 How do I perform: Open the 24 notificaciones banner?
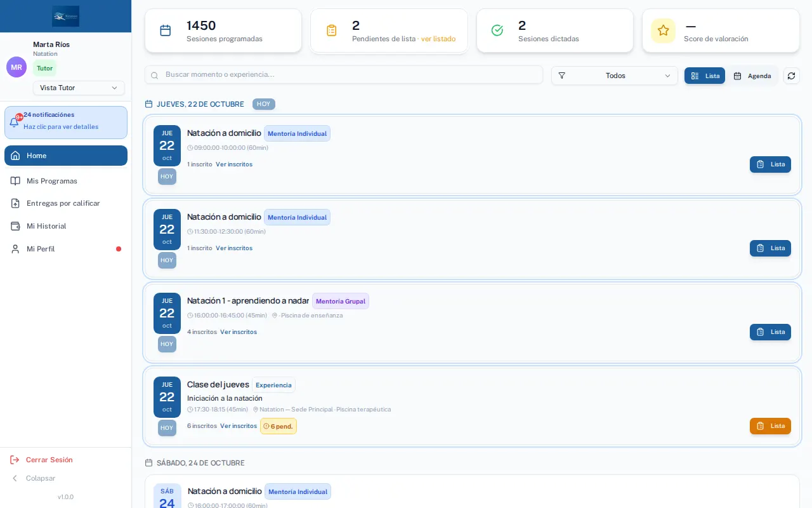pos(66,123)
